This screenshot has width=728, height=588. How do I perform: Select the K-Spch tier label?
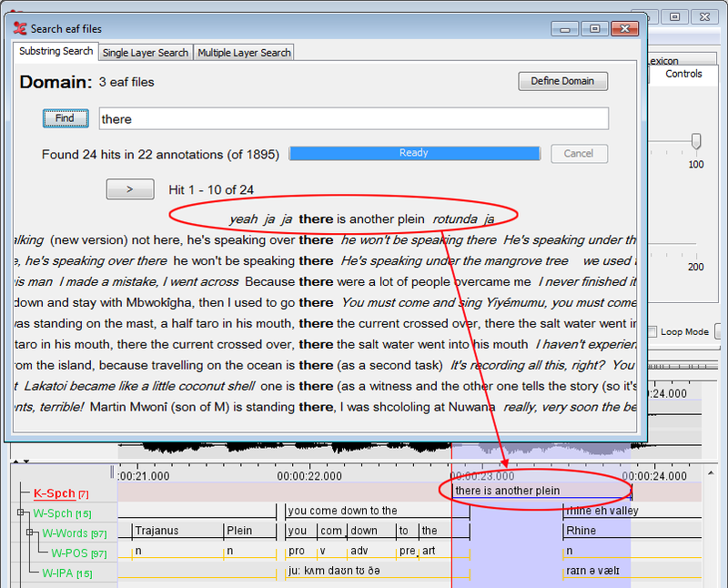55,493
